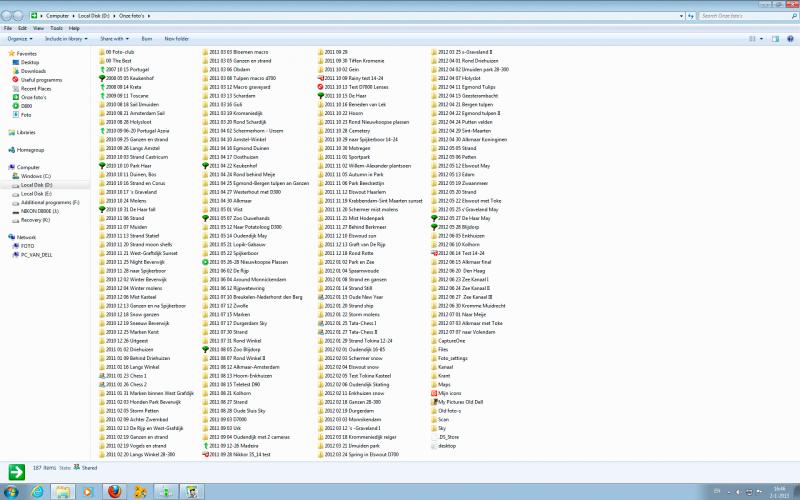Open the View menu
This screenshot has width=800, height=500.
[x=38, y=29]
